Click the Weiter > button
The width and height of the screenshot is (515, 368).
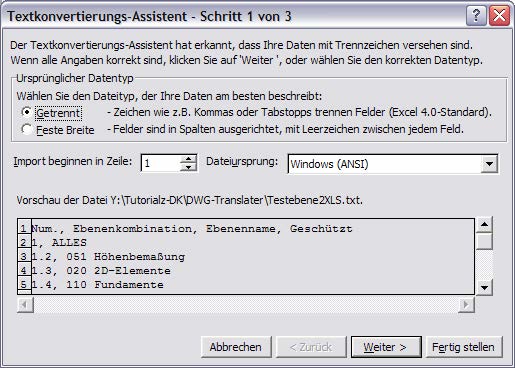tap(386, 347)
